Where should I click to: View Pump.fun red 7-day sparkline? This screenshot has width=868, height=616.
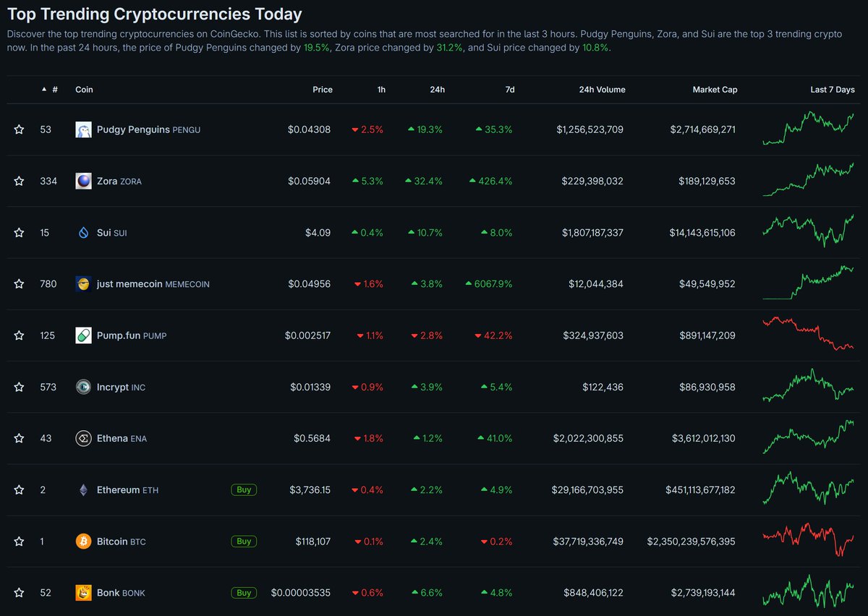click(x=809, y=334)
